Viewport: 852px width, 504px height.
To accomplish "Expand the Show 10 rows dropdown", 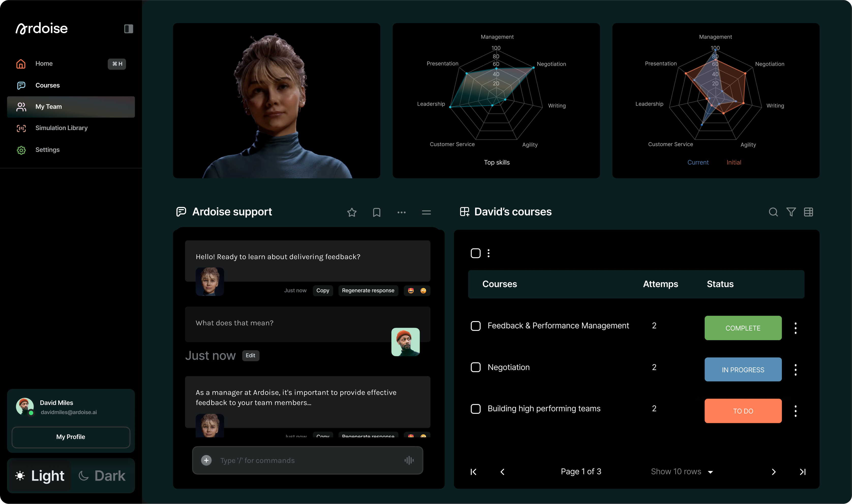I will [682, 472].
